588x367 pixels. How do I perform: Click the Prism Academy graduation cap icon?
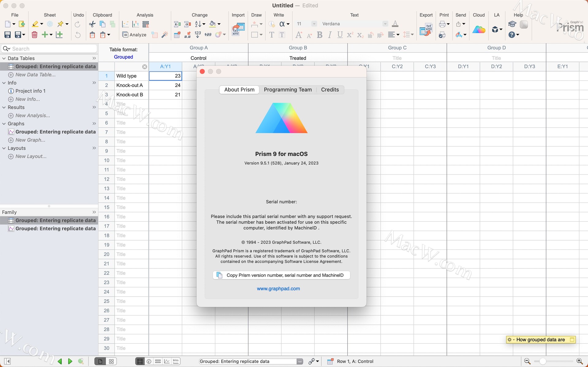pos(512,24)
